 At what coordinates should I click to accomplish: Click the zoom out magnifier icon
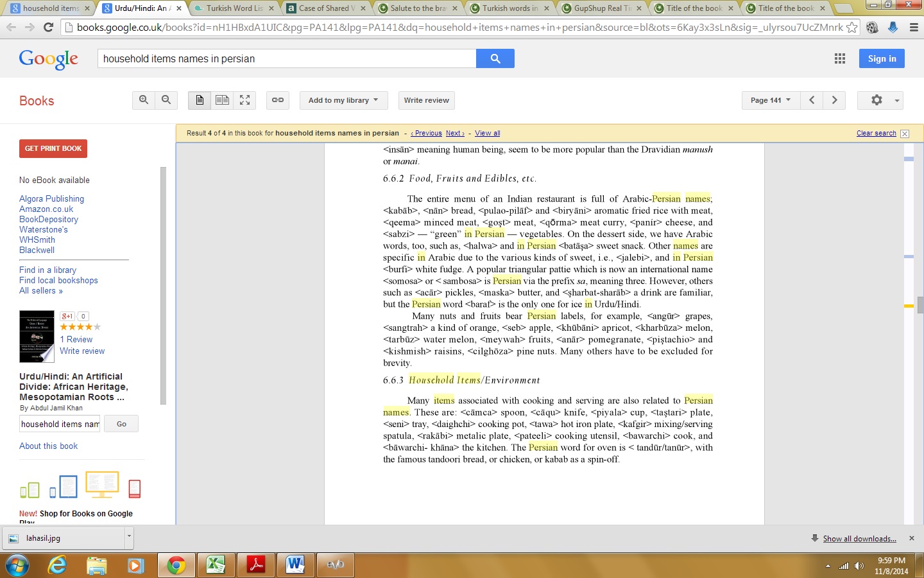point(166,100)
